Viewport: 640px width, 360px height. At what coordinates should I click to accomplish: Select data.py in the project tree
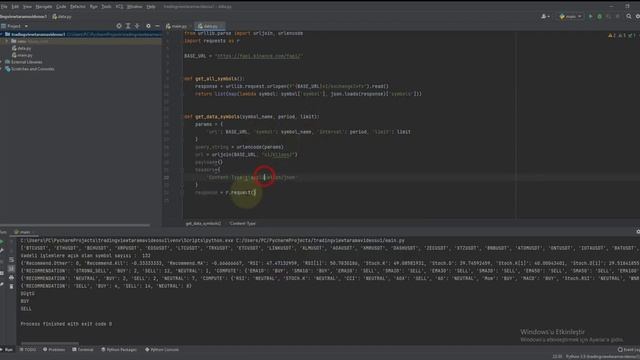[x=22, y=48]
